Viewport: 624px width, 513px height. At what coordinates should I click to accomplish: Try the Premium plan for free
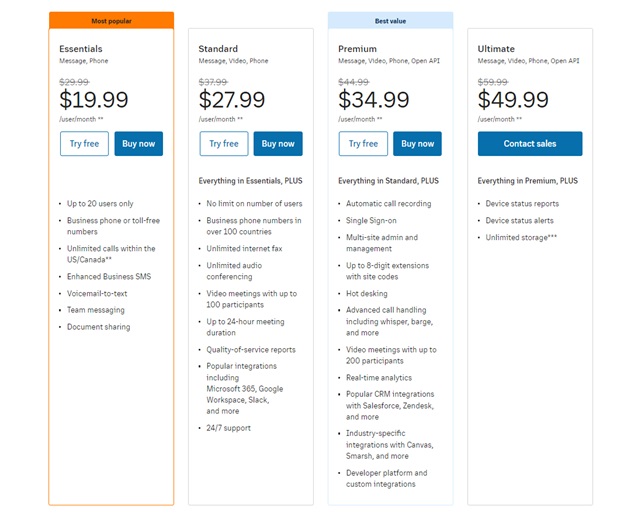363,144
